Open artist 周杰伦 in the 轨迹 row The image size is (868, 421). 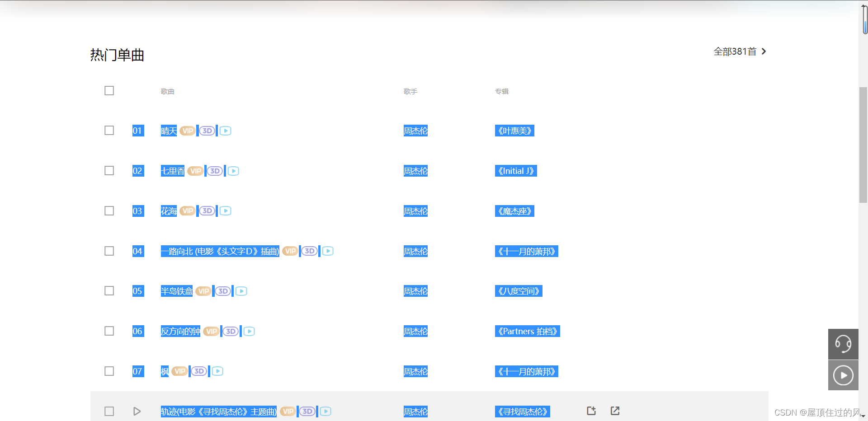(x=415, y=412)
